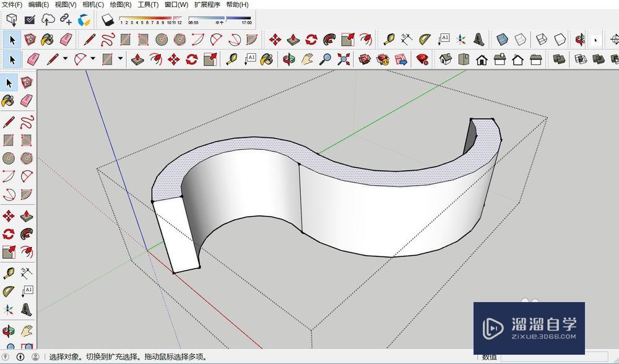The image size is (619, 364).
Task: Expand the Line tool dropdown arrow
Action: 65,59
